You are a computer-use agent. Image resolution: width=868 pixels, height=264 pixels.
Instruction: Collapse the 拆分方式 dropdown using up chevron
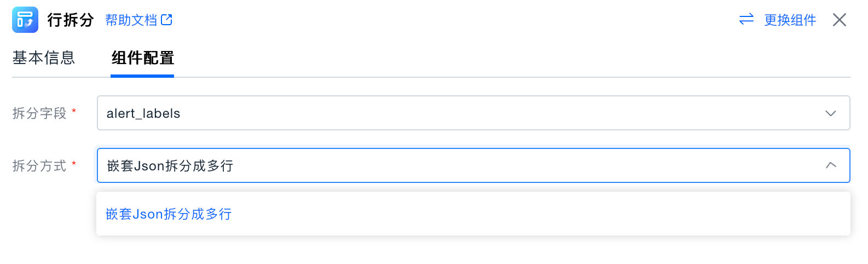coord(830,165)
